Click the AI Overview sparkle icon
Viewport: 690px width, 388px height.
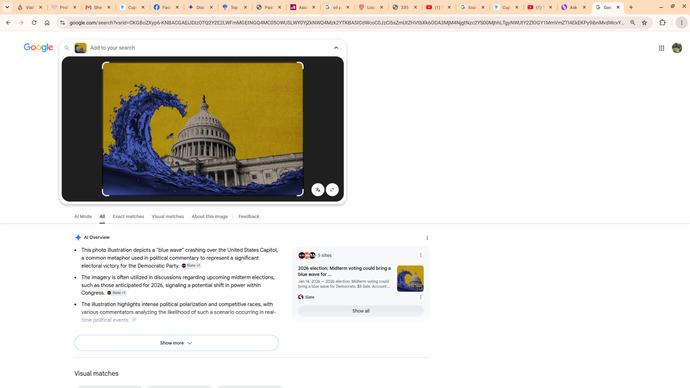coord(78,238)
